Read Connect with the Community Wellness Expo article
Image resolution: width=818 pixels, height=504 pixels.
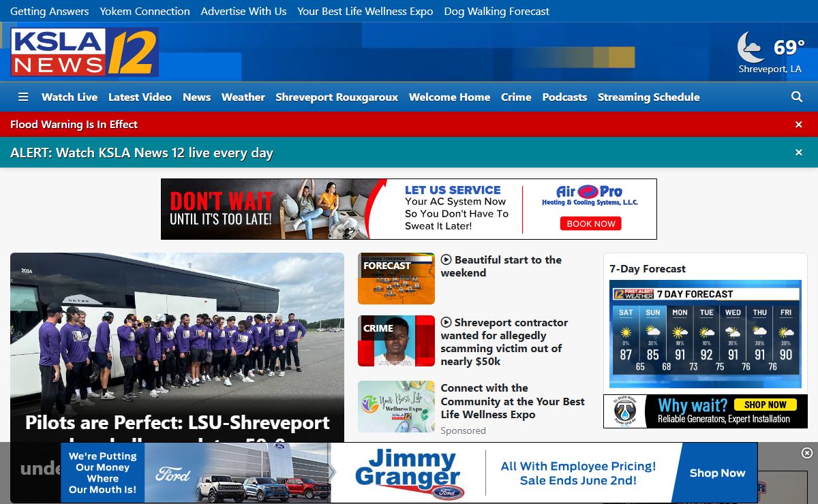[513, 401]
